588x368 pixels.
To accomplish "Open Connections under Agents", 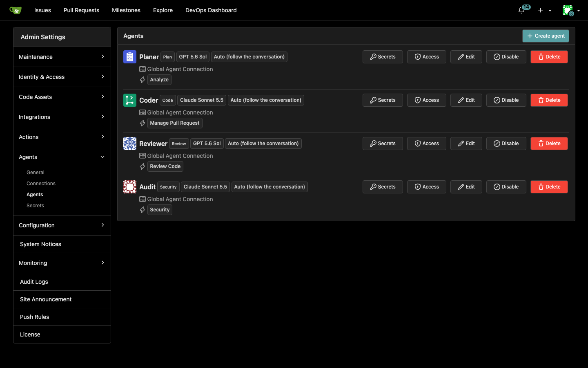I will (x=41, y=184).
